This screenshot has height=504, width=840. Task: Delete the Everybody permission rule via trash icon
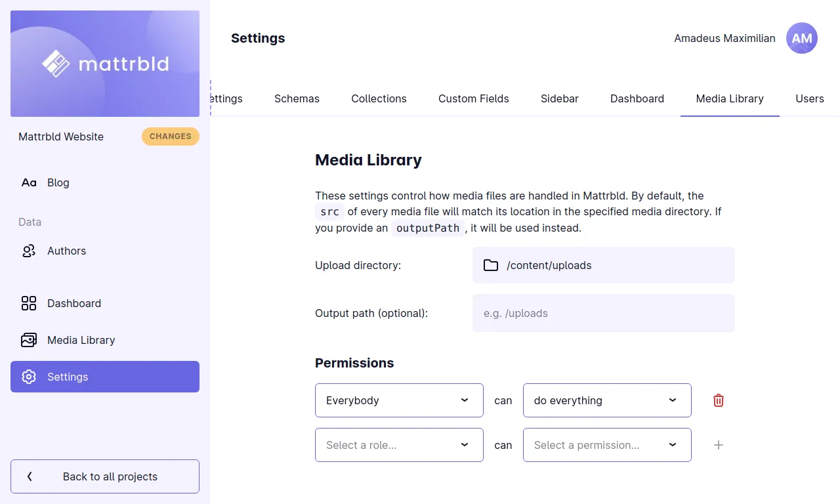[718, 400]
